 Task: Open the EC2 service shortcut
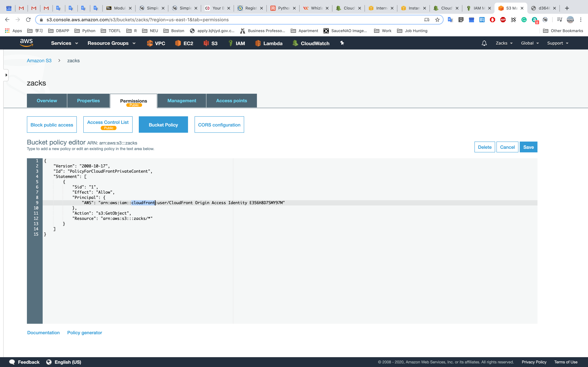pyautogui.click(x=184, y=43)
